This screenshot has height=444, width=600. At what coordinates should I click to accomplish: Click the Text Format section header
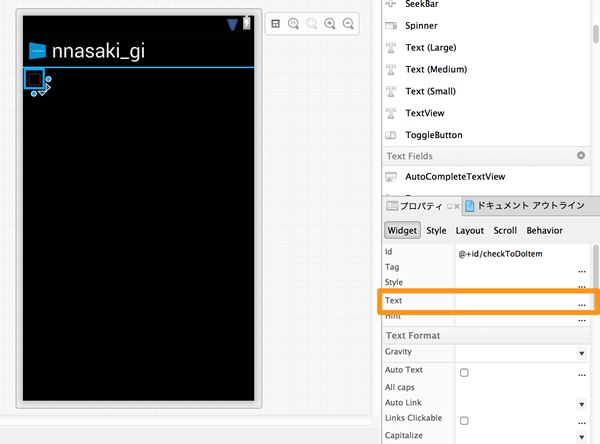487,336
